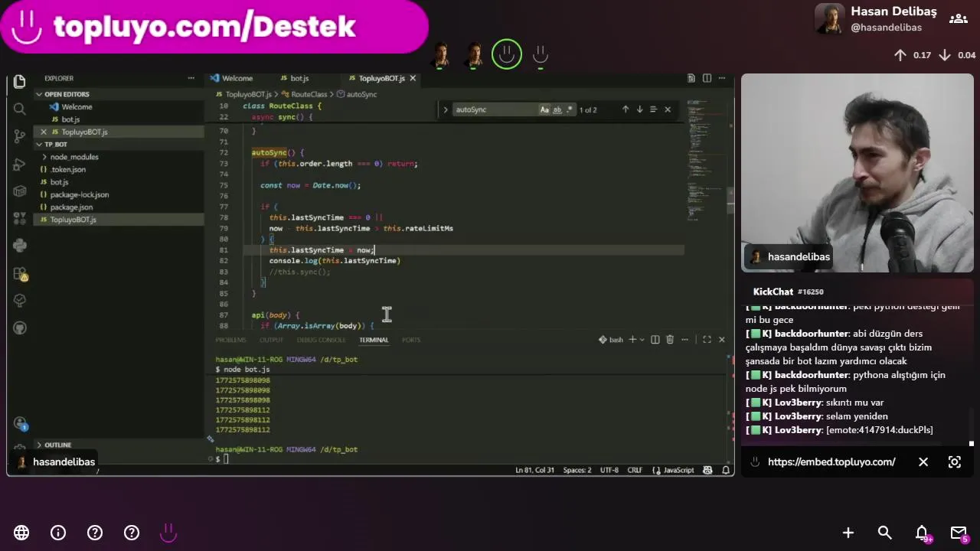Open the Explorer view in activity bar
980x551 pixels.
[20, 81]
